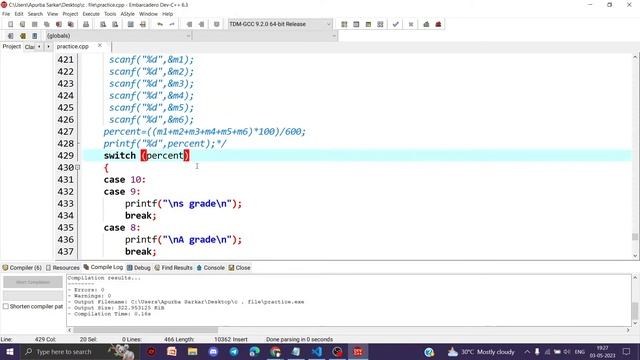Viewport: 640px width, 360px height.
Task: Click the Stop Execution X icon
Action: point(411,24)
